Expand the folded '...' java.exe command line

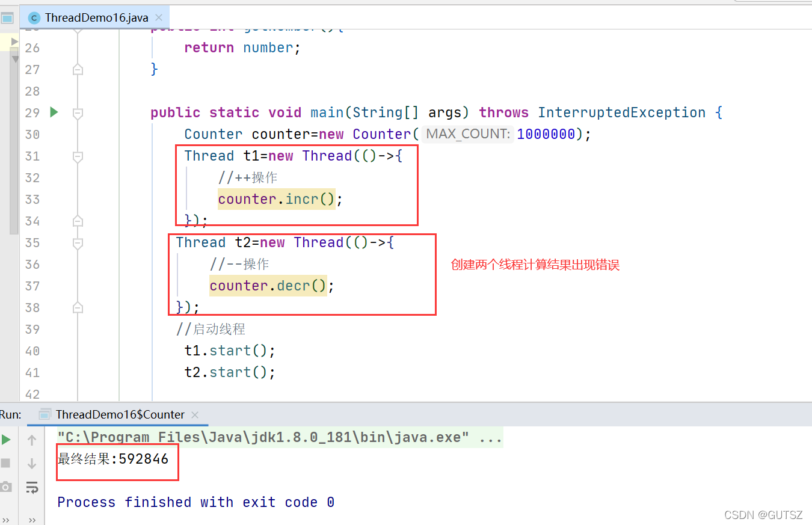click(x=491, y=437)
